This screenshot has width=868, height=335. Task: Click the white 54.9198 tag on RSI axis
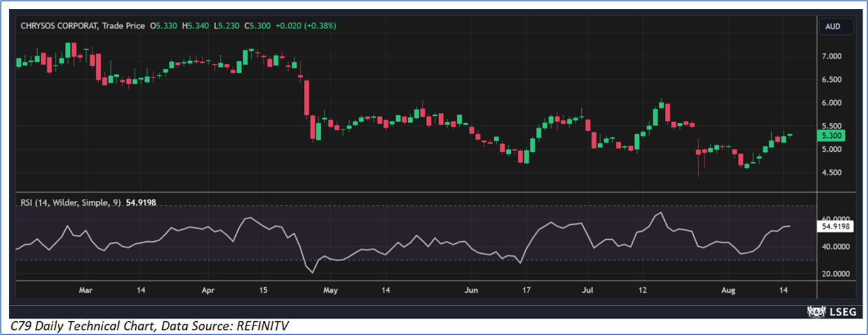pos(835,225)
